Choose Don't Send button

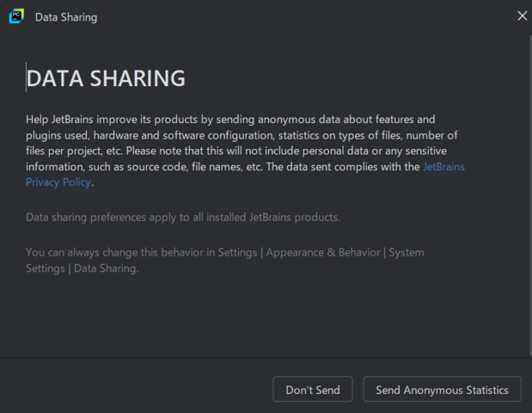tap(313, 389)
